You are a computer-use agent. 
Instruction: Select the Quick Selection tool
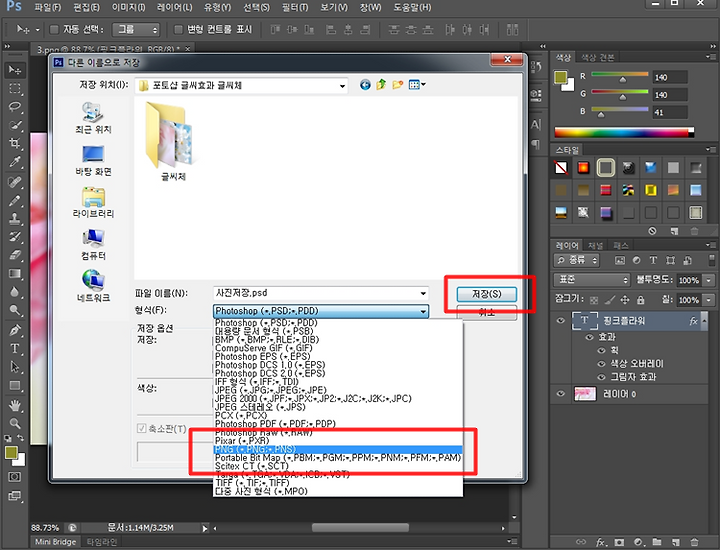click(15, 125)
